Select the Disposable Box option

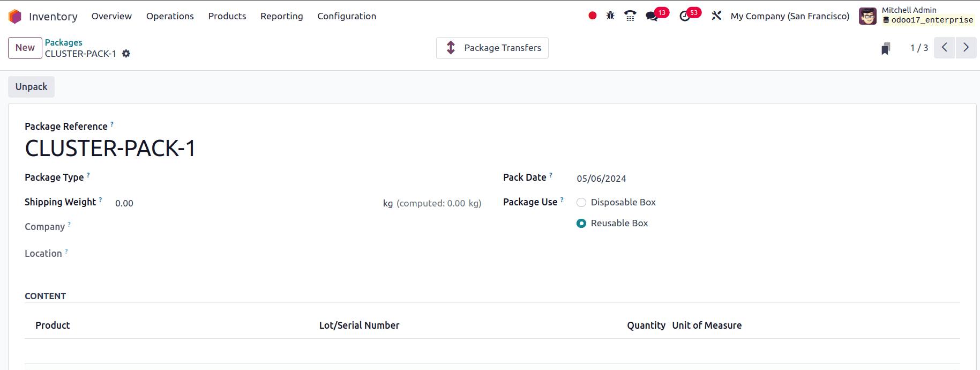[581, 202]
